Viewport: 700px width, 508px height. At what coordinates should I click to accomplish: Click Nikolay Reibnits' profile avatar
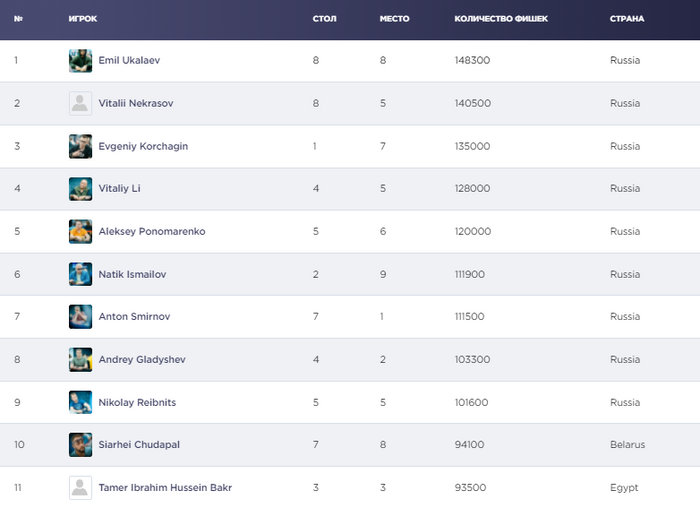(x=80, y=402)
